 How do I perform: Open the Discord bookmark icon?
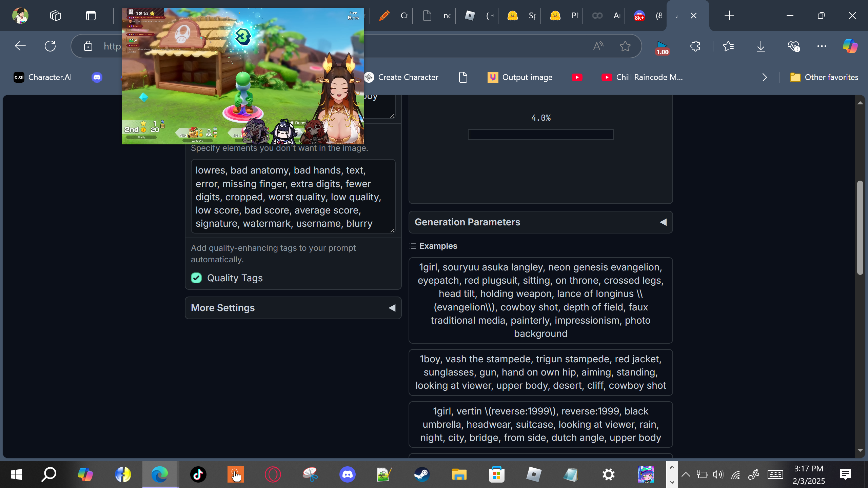pos(97,77)
